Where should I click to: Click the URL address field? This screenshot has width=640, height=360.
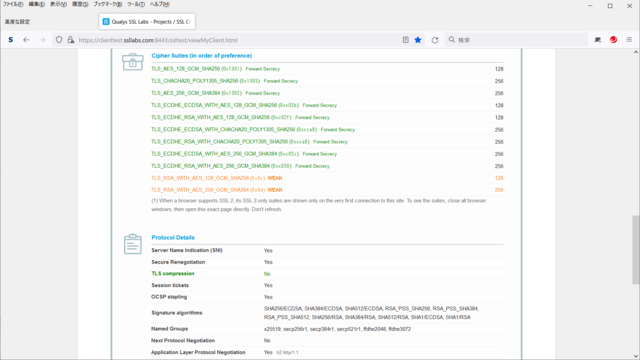click(x=237, y=40)
